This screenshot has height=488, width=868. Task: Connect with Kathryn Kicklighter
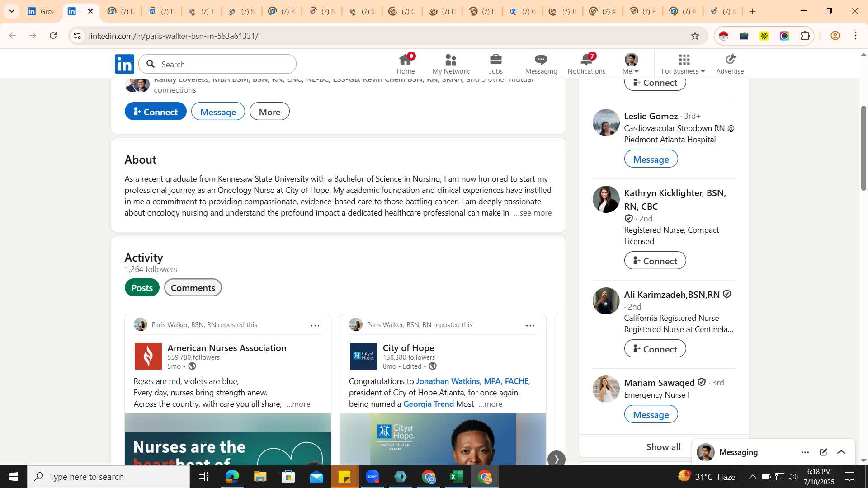[655, 261]
